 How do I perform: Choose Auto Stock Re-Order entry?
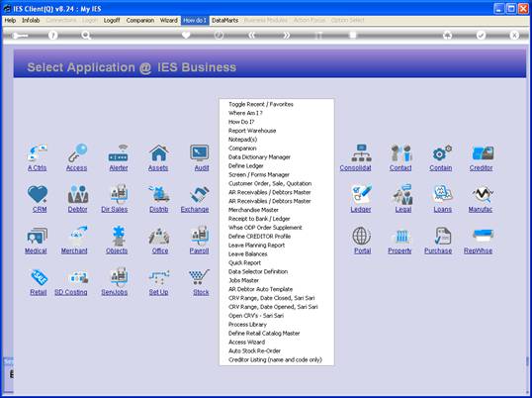click(x=254, y=350)
